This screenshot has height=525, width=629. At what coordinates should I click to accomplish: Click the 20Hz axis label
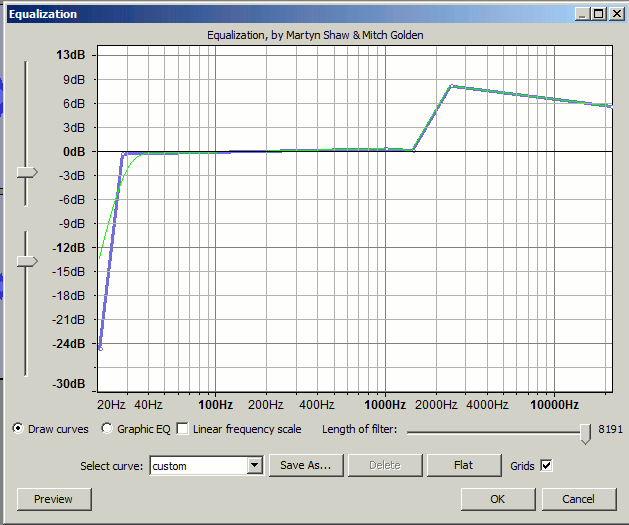point(111,405)
